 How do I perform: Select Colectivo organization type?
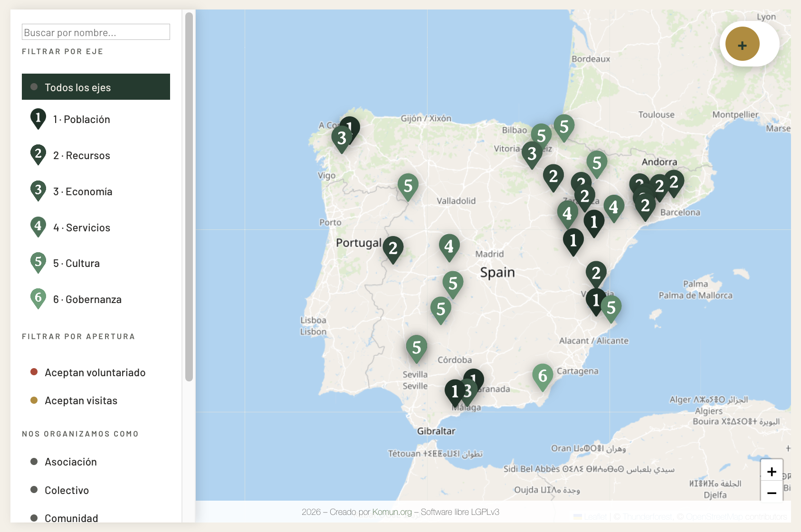point(96,490)
